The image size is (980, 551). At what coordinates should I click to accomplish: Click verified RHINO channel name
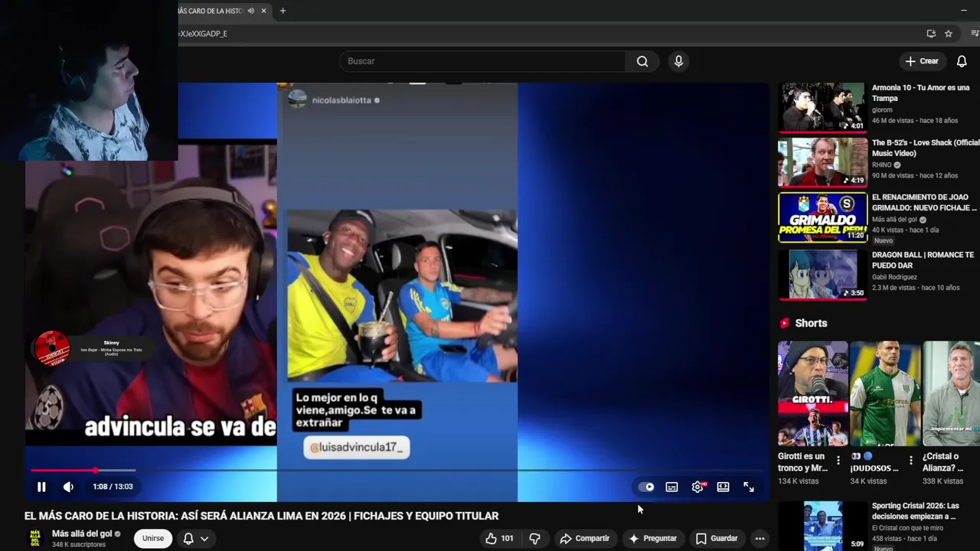coord(882,165)
